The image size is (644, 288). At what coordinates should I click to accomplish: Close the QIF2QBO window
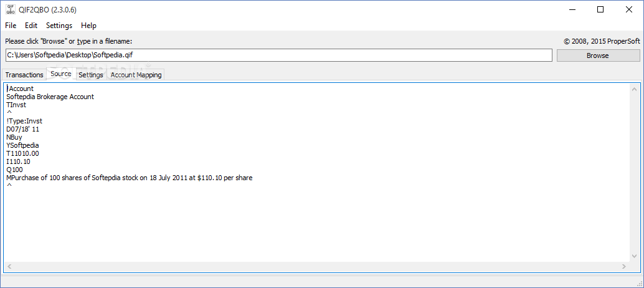coord(629,10)
